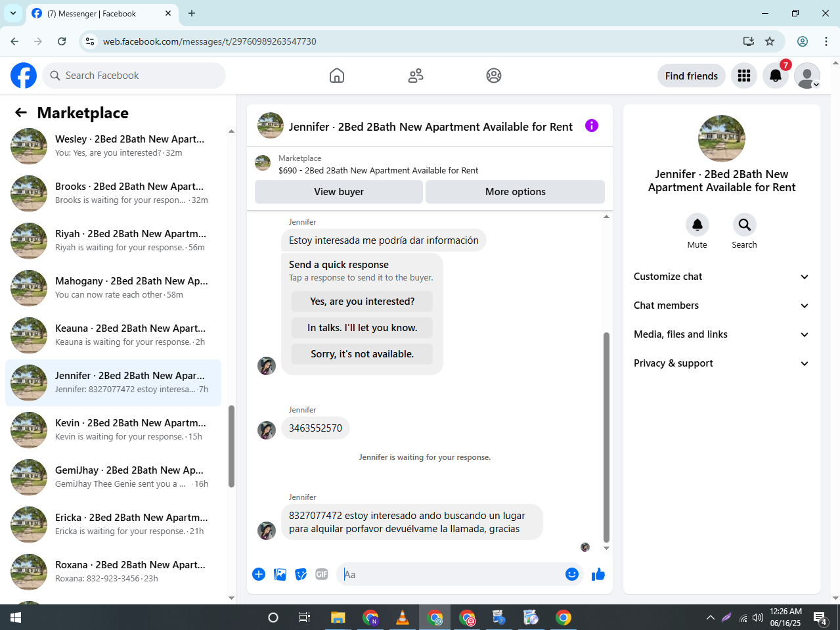840x630 pixels.
Task: Click the browser address bar URL
Action: tap(210, 41)
